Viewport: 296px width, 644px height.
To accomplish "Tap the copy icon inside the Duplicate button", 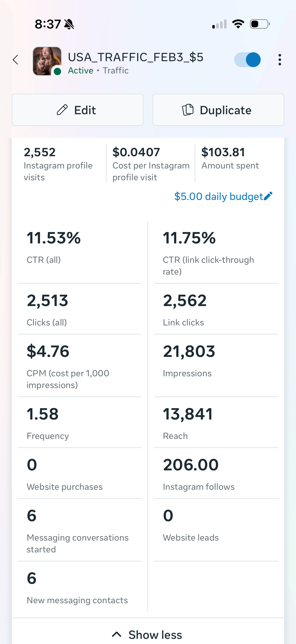I will 188,110.
